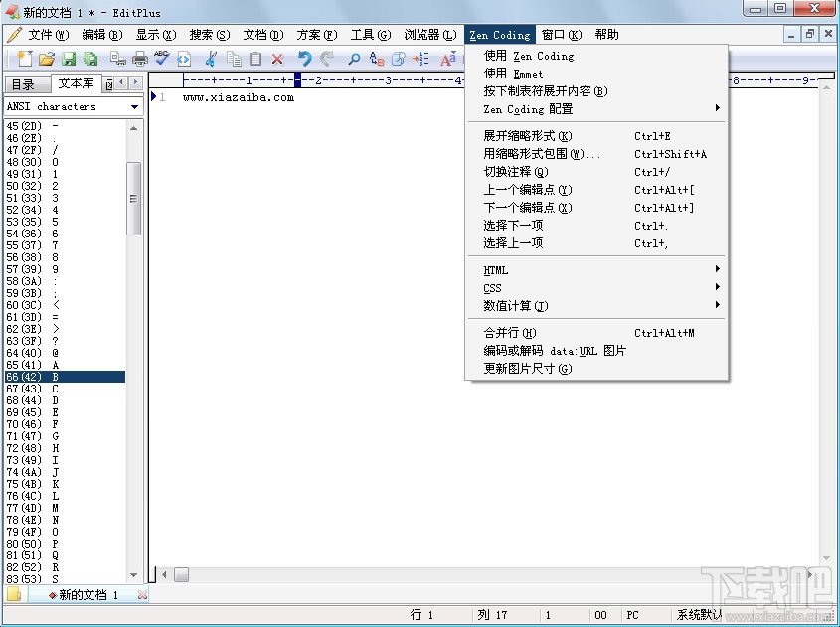Screen dimensions: 840x627
Task: Select entry 66 (42) B in character list
Action: (60, 377)
